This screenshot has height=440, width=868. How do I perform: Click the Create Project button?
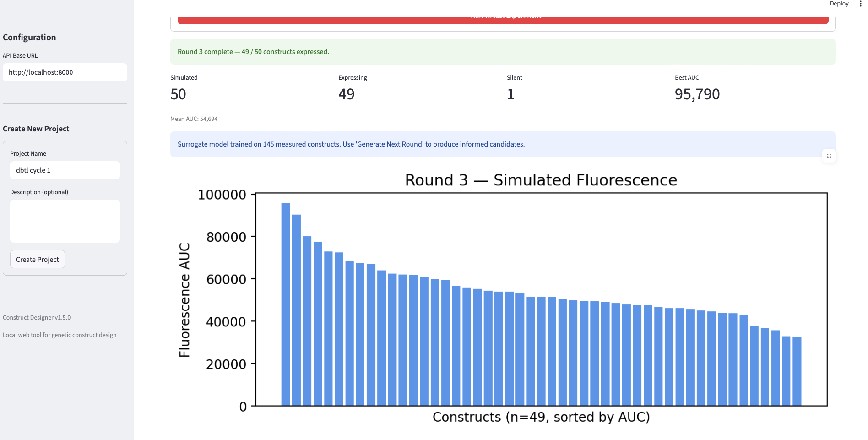38,259
